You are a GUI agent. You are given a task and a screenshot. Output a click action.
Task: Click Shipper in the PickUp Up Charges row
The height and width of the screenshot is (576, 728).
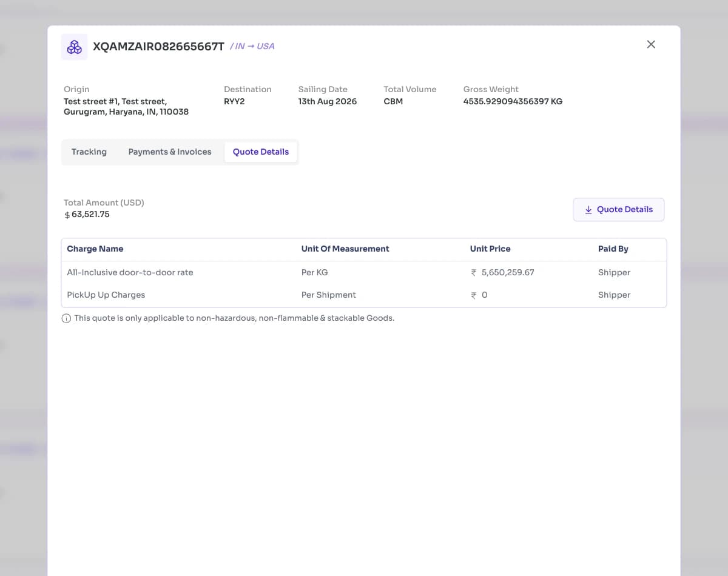point(614,295)
